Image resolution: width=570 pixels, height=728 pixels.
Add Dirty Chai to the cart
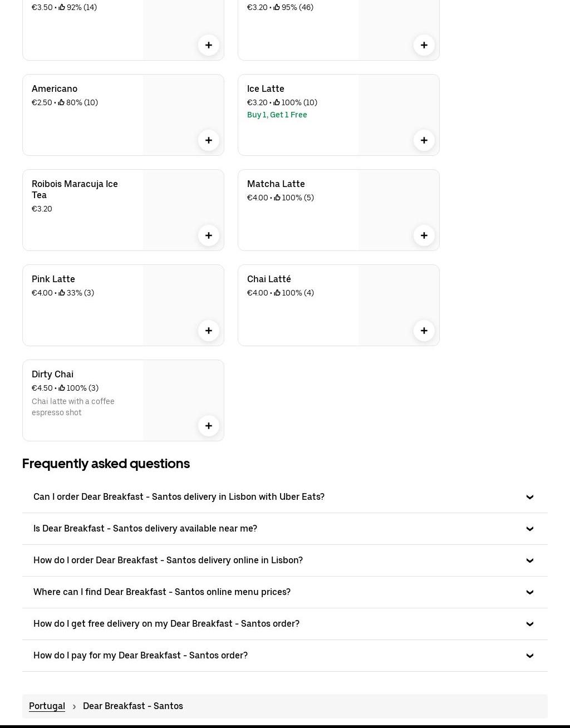click(x=209, y=426)
